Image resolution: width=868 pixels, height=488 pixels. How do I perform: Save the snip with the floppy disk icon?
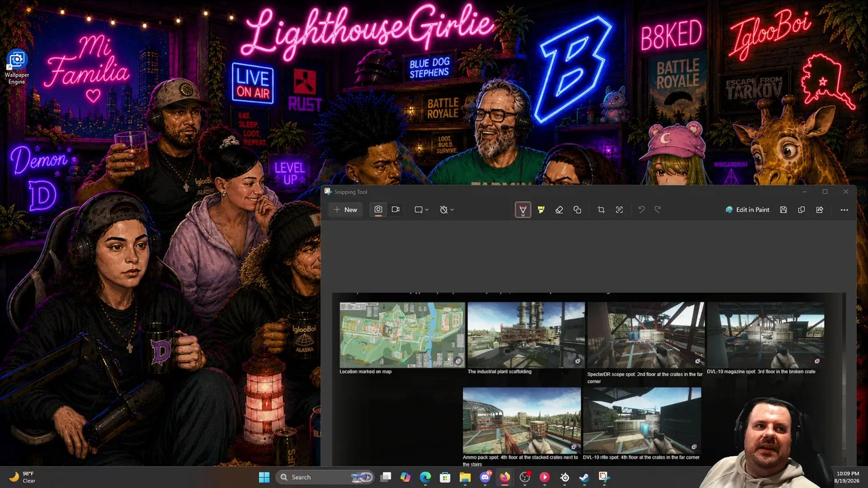click(783, 210)
